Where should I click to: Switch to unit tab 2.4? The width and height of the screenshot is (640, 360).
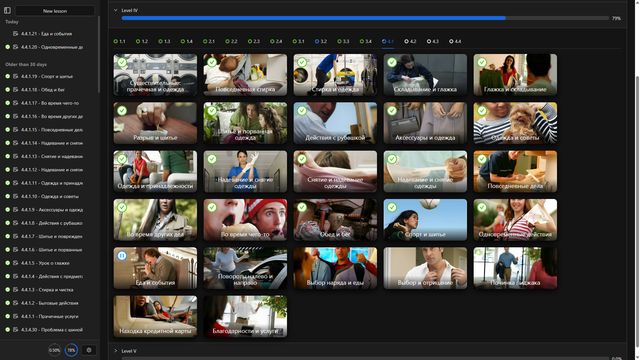click(276, 41)
